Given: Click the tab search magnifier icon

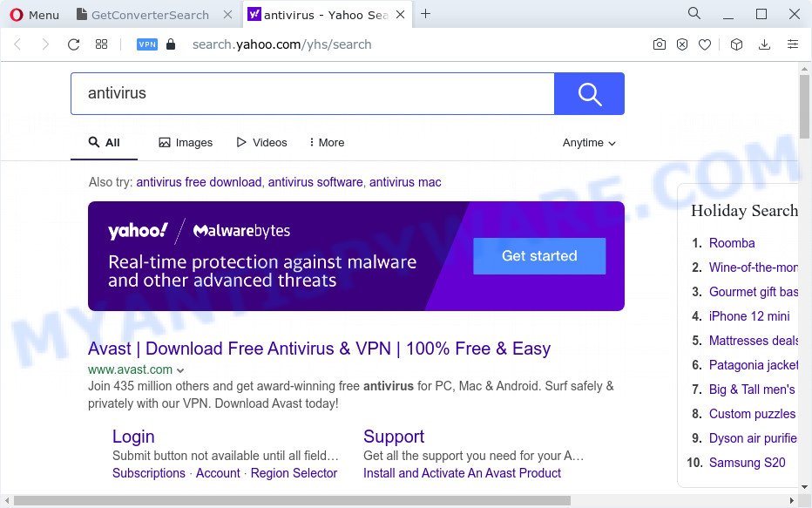Looking at the screenshot, I should (694, 13).
